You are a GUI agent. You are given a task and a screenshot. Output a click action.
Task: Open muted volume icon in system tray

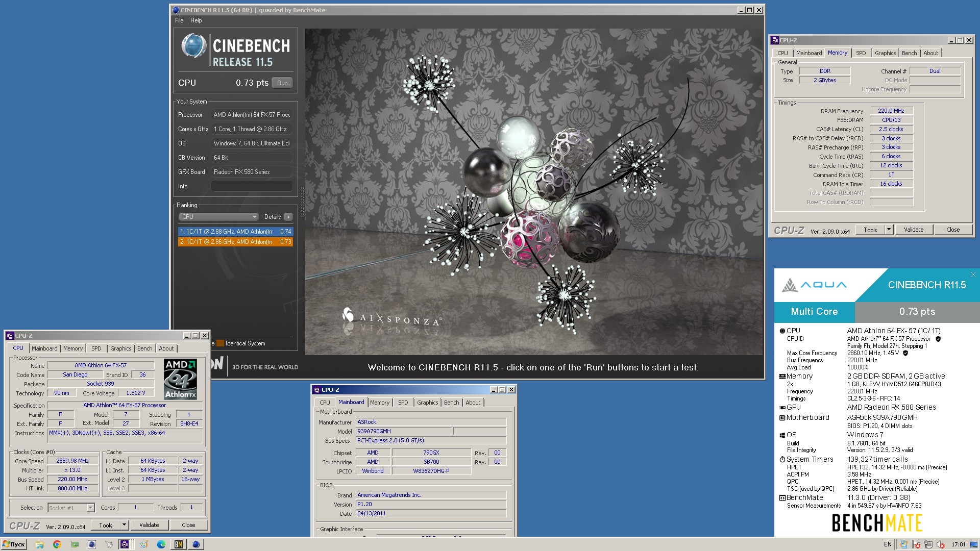tap(941, 544)
